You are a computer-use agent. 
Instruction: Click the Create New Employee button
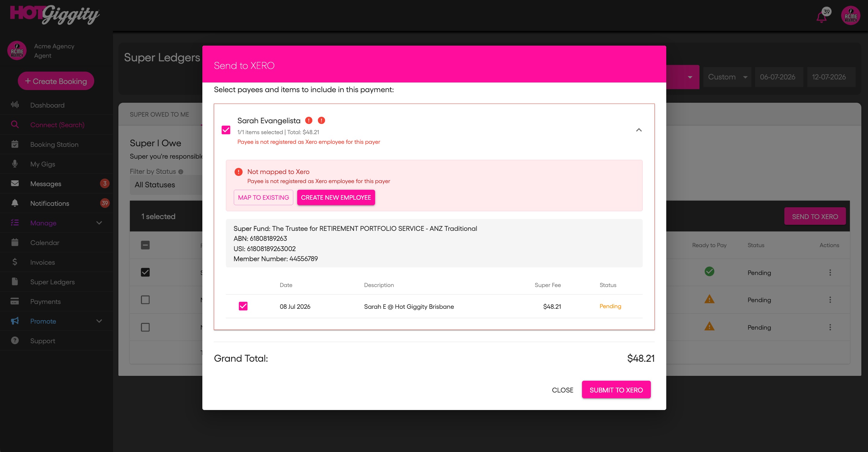[336, 198]
